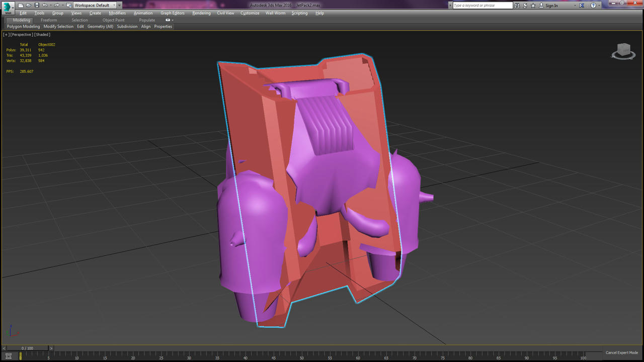Viewport: 644px width, 362px height.
Task: Open the Help menu
Action: pos(319,13)
